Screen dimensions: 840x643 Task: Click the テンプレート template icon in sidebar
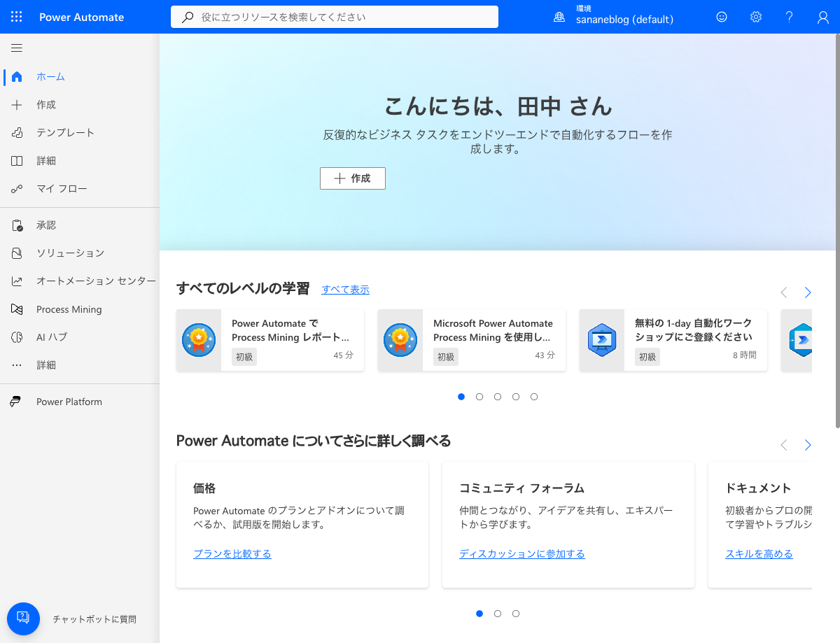pyautogui.click(x=17, y=133)
